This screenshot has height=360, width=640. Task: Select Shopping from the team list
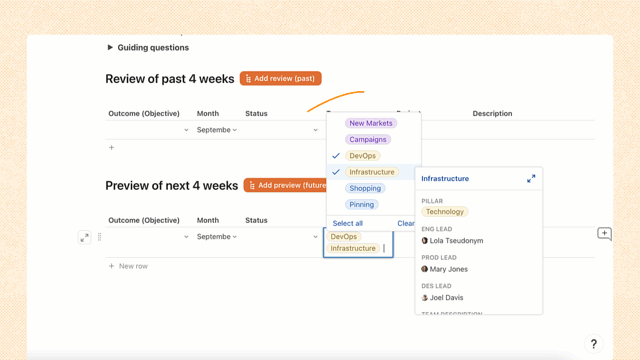click(x=365, y=188)
